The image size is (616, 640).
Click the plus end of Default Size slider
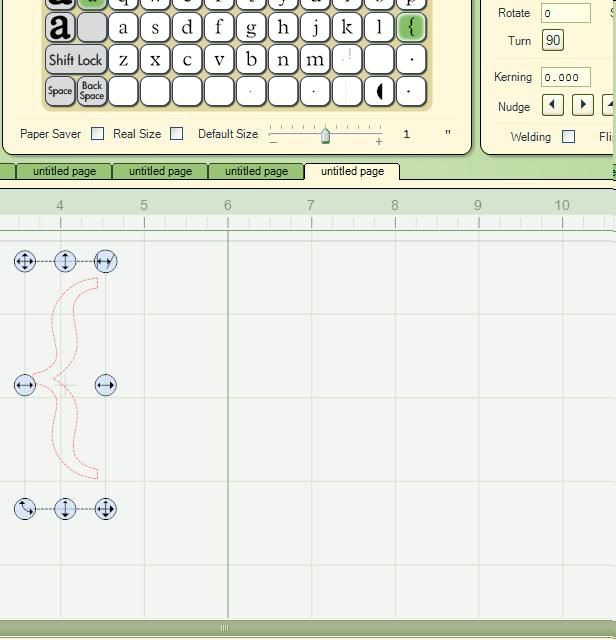[x=379, y=142]
